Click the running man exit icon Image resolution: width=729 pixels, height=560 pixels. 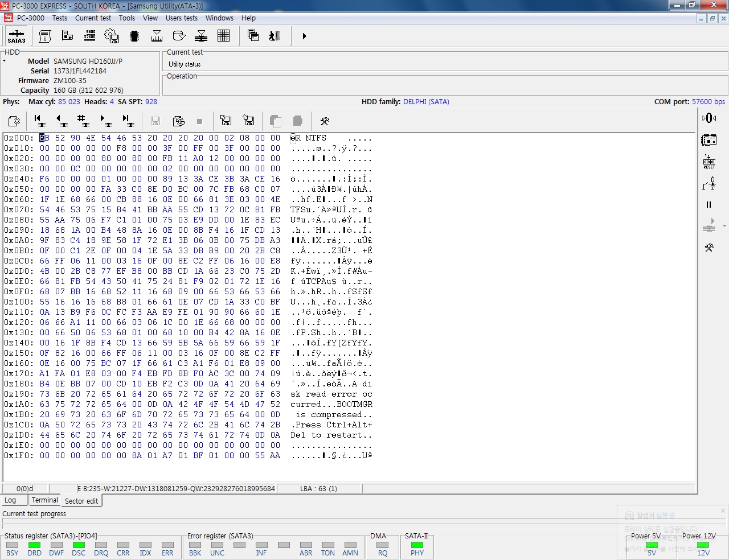pyautogui.click(x=275, y=36)
